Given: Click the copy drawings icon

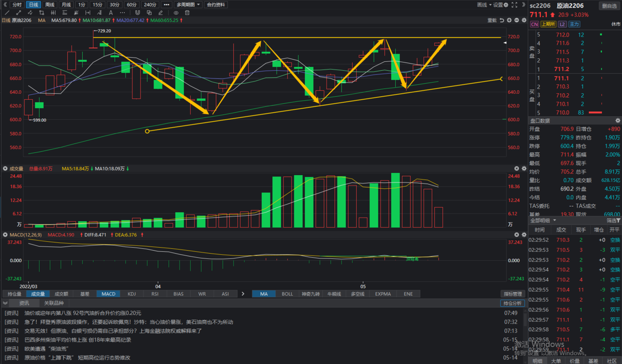Looking at the screenshot, I should click(149, 13).
